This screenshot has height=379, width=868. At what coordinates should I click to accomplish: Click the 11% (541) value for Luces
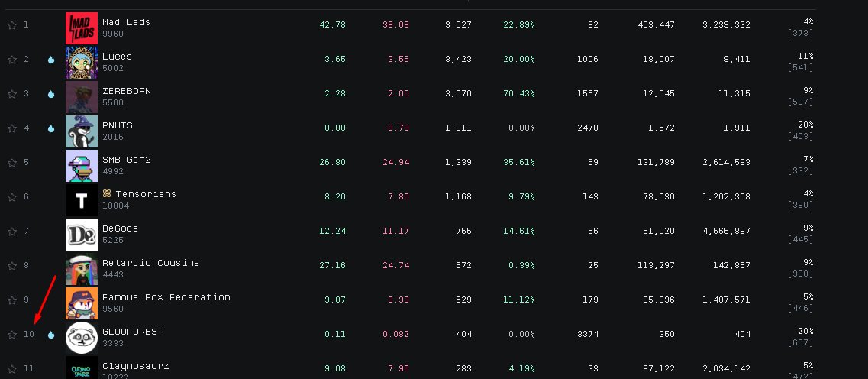800,63
